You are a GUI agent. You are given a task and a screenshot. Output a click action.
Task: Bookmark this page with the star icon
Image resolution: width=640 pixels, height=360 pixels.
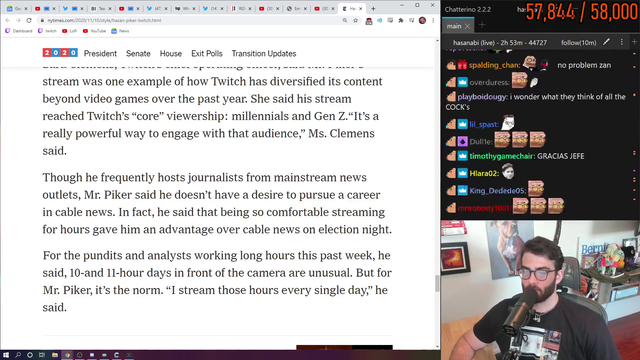pos(356,20)
